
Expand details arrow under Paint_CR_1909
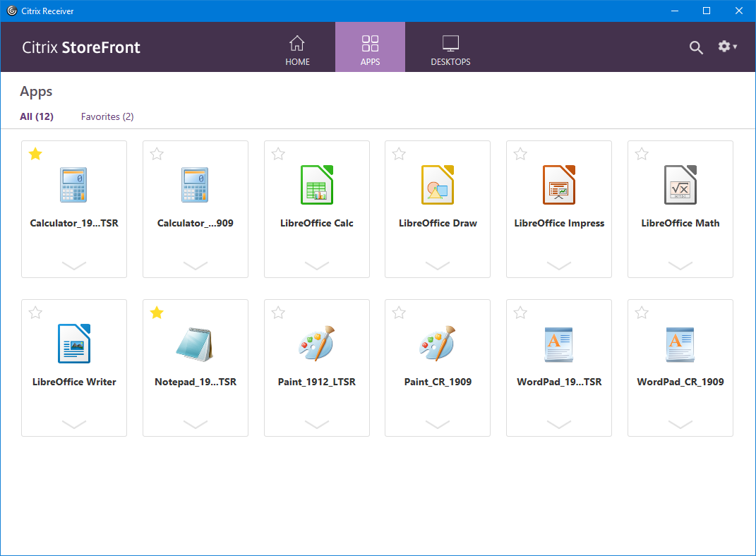point(438,424)
